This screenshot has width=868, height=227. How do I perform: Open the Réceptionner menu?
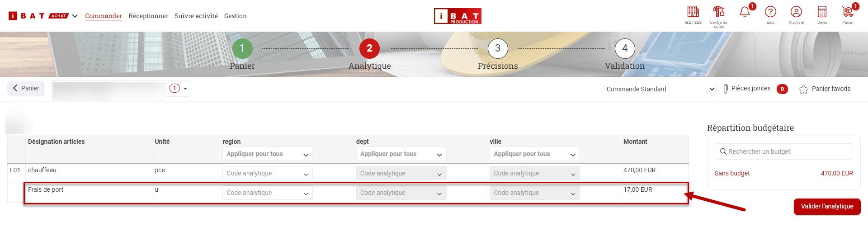(148, 16)
